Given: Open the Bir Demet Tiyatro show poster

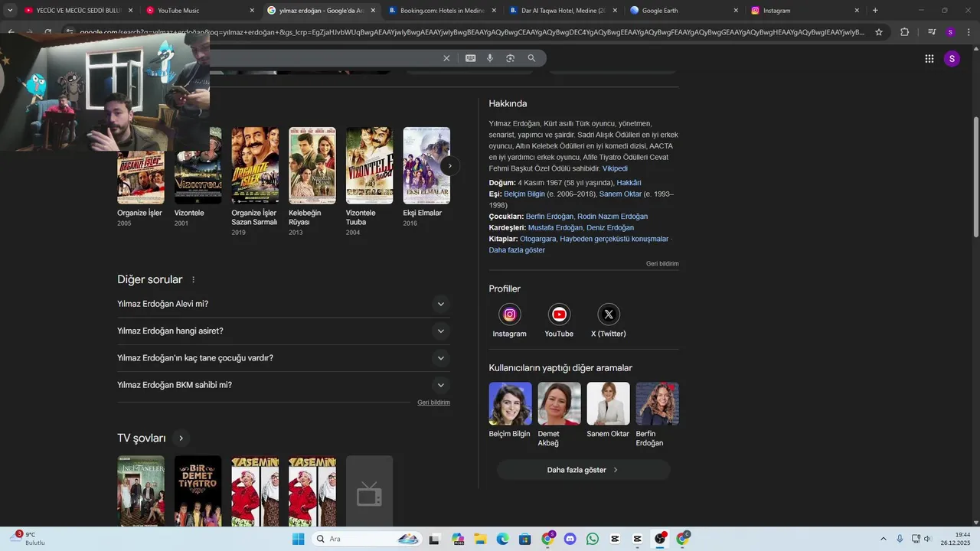Looking at the screenshot, I should coord(198,491).
